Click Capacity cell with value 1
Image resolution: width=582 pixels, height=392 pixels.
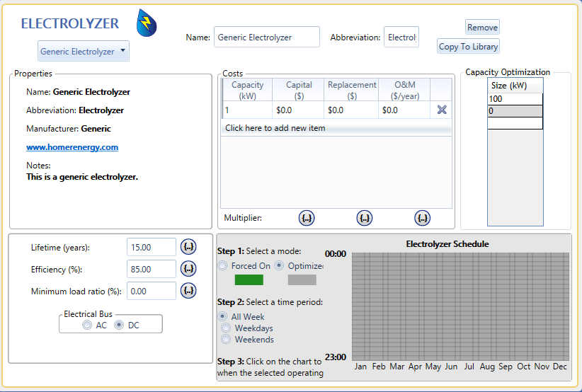(x=248, y=110)
